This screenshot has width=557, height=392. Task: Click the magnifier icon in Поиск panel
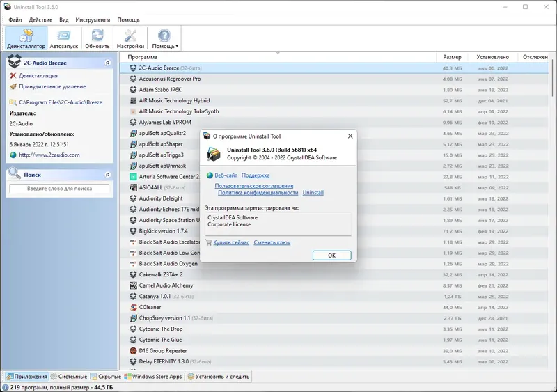tap(15, 173)
